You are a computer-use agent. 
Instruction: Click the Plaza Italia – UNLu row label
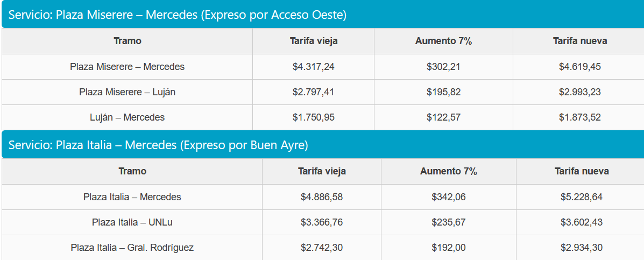[132, 222]
